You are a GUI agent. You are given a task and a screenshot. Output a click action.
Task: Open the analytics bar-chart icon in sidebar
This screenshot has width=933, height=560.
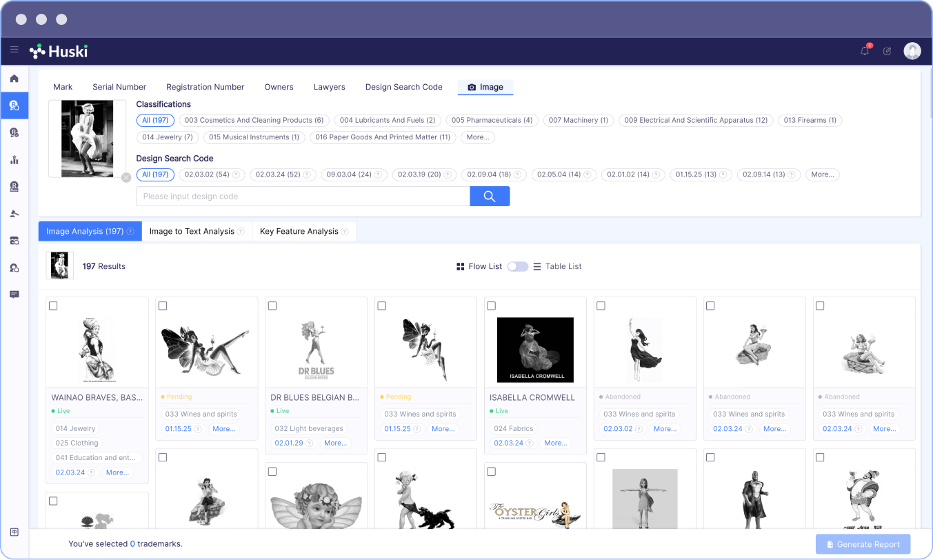click(14, 159)
